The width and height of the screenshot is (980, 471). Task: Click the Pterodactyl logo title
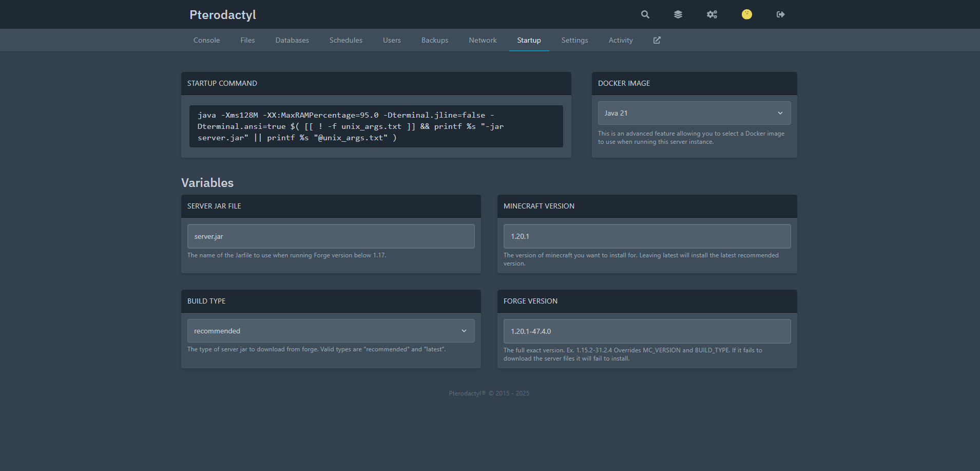pyautogui.click(x=223, y=15)
